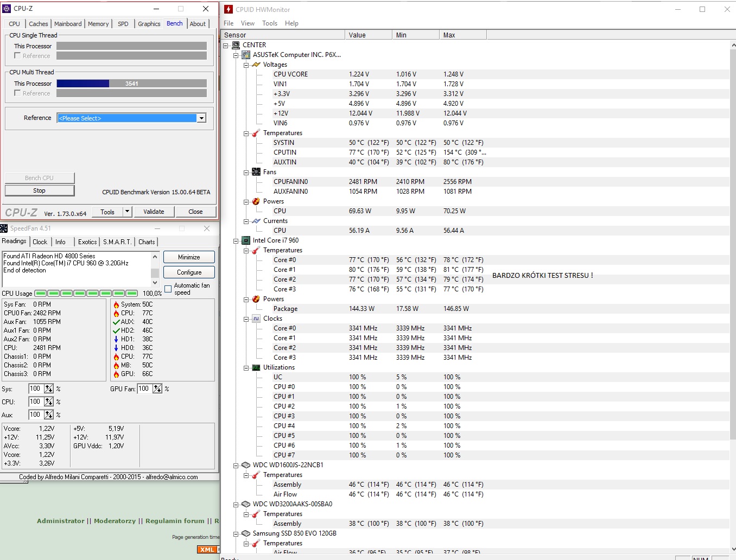The image size is (736, 560).
Task: Click the Currents icon in the sensor tree
Action: [x=256, y=221]
